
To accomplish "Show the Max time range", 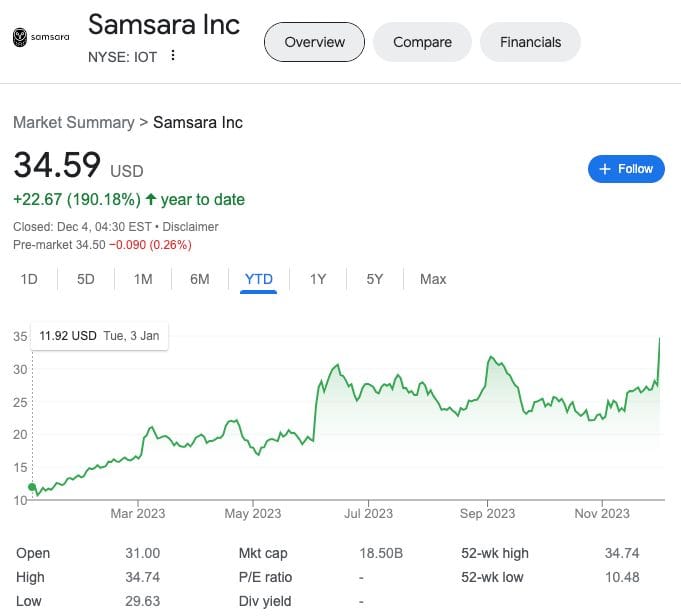I will pos(433,279).
